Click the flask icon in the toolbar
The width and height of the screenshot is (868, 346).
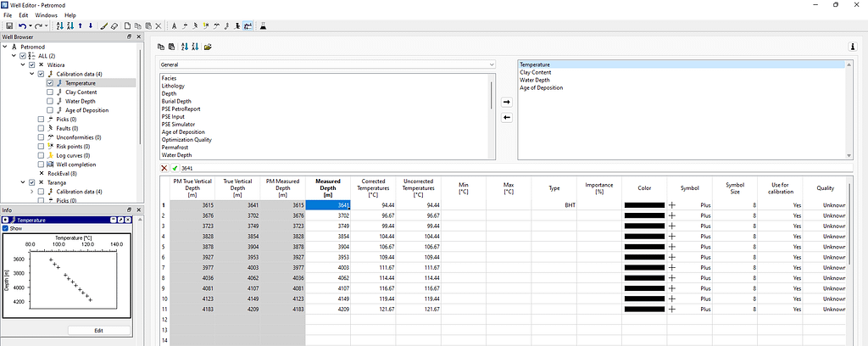pos(264,26)
